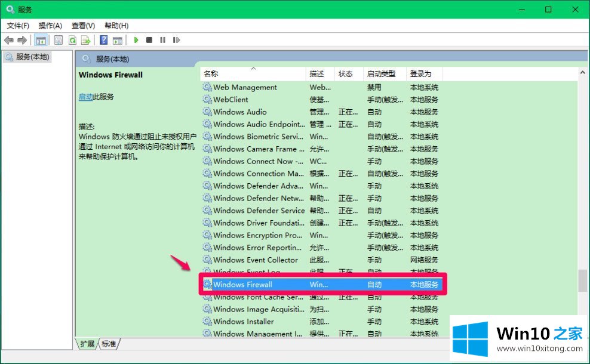590x364 pixels.
Task: Open the Help toolbar icon
Action: (103, 40)
